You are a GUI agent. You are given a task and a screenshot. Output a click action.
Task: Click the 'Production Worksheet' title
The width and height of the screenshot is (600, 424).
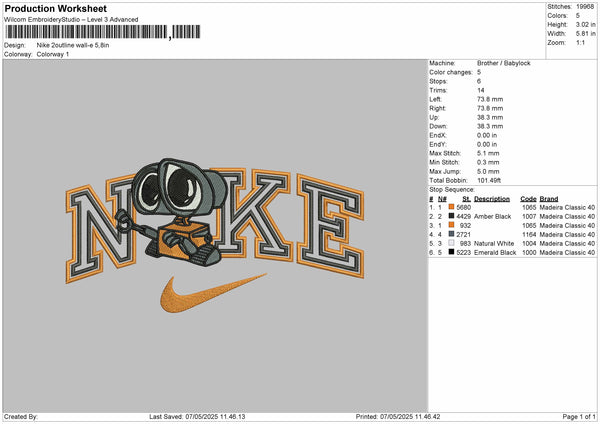(x=55, y=8)
